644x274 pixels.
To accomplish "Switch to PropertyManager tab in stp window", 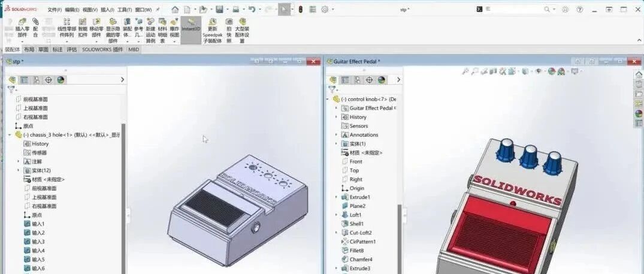I will [25, 80].
